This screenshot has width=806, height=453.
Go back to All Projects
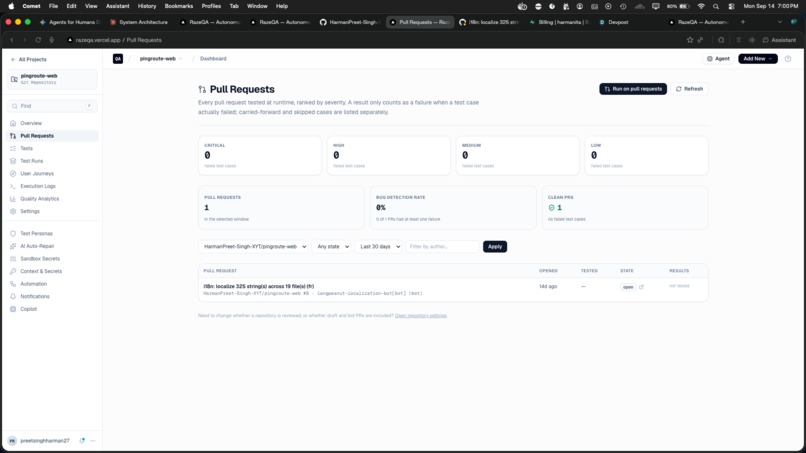29,60
